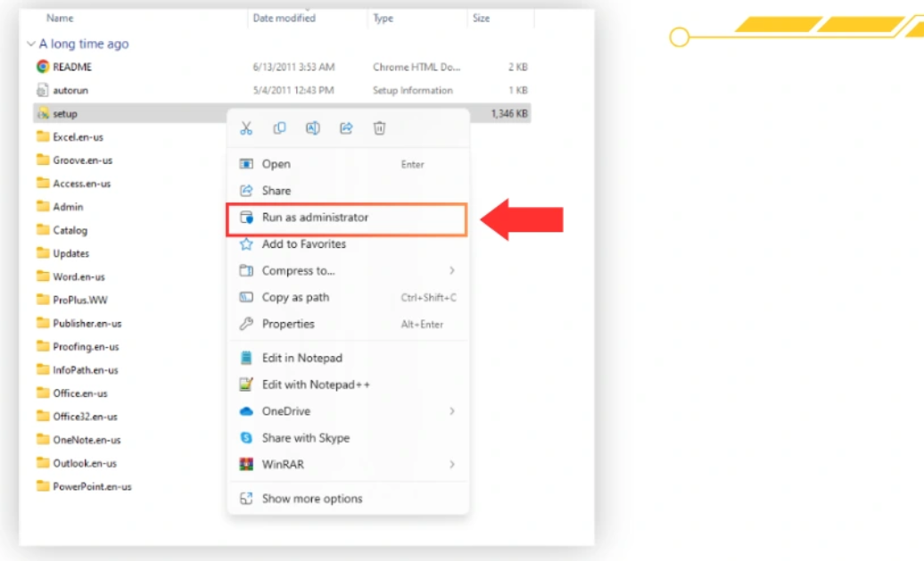Click the Share icon in top row
The height and width of the screenshot is (561, 924).
(x=346, y=128)
